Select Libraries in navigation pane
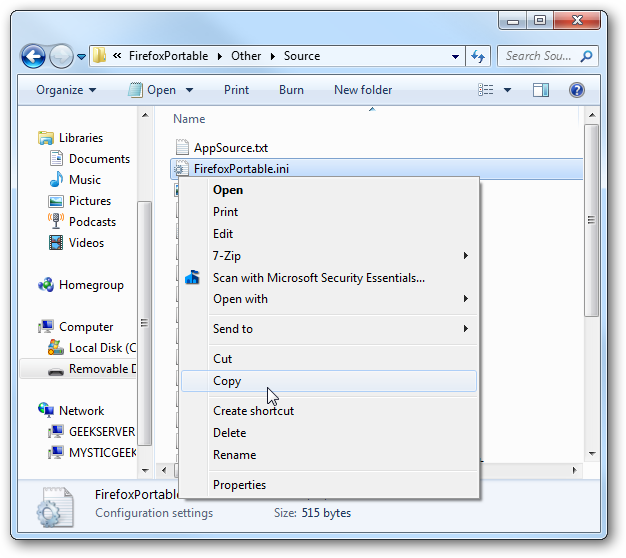This screenshot has width=626, height=558. 81,138
